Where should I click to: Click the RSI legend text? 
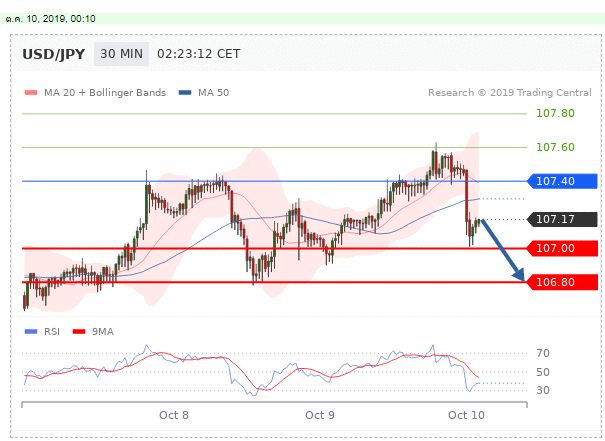pyautogui.click(x=52, y=332)
